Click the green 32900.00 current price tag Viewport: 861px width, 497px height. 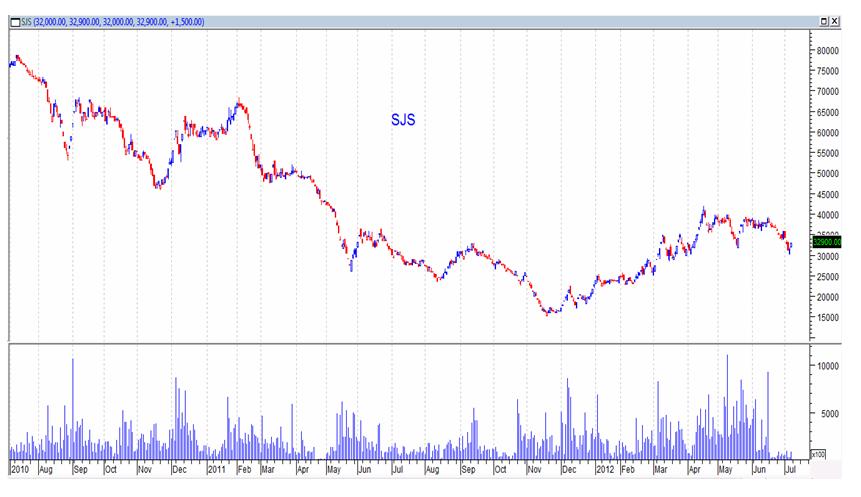pos(829,241)
